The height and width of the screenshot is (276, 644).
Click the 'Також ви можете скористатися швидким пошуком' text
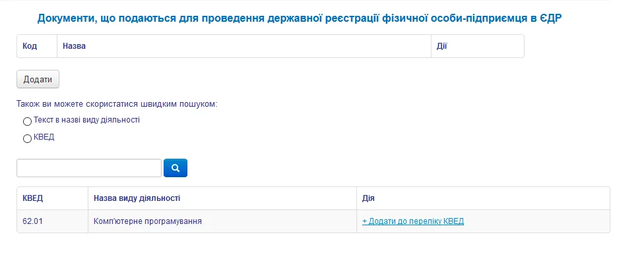coord(117,104)
